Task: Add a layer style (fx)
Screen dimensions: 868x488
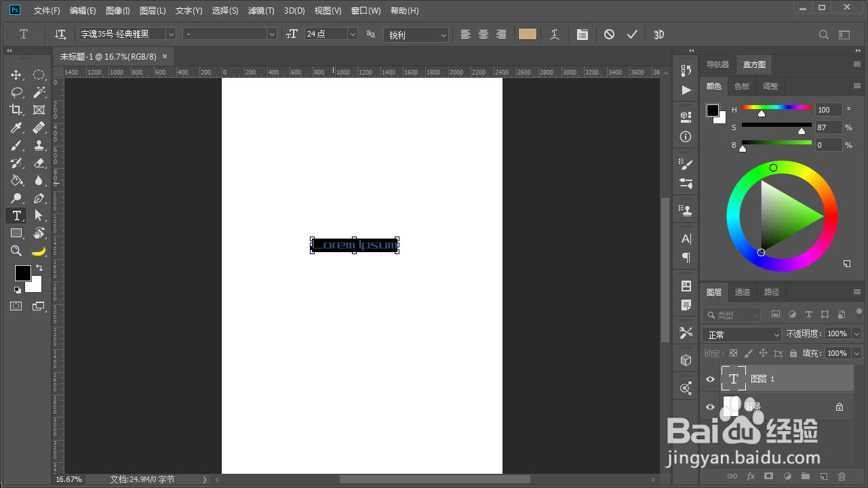Action: click(x=751, y=476)
